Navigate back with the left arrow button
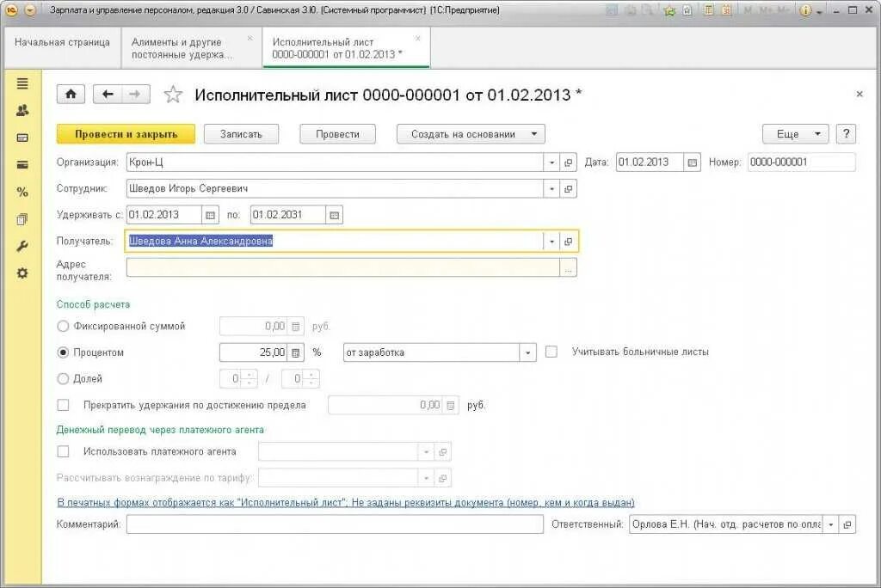The width and height of the screenshot is (881, 588). click(108, 95)
